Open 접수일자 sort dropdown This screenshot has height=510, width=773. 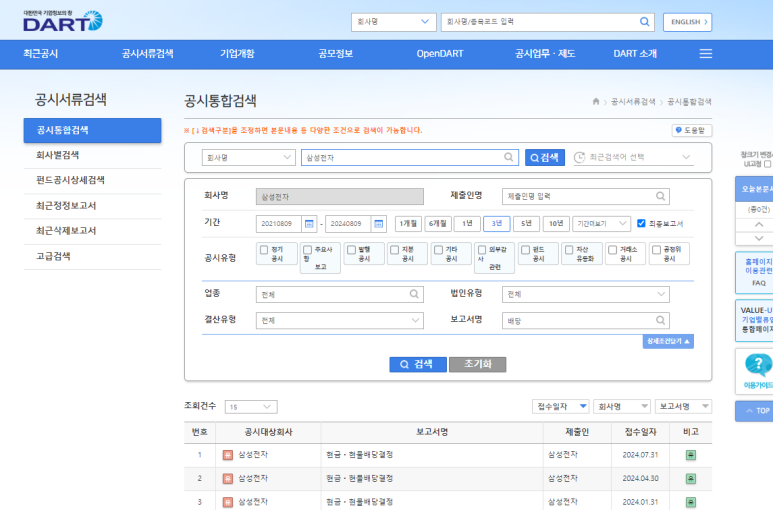point(561,407)
